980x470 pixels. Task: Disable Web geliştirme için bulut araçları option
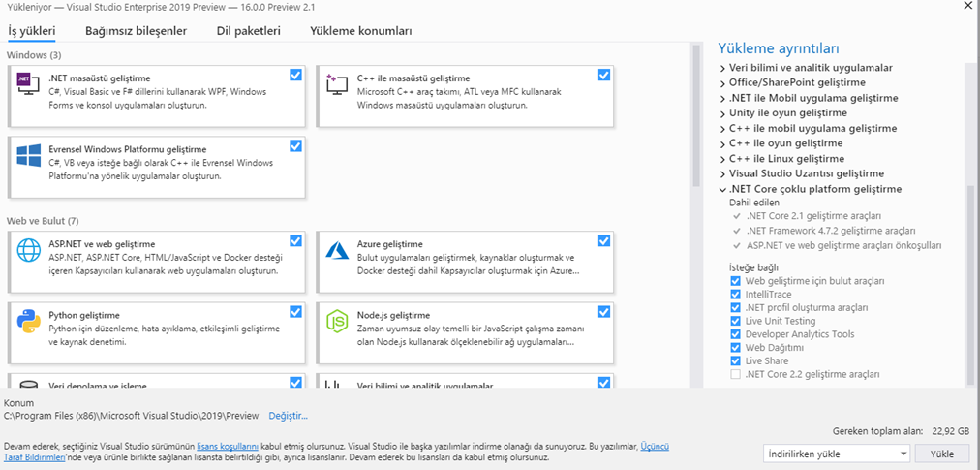(736, 281)
